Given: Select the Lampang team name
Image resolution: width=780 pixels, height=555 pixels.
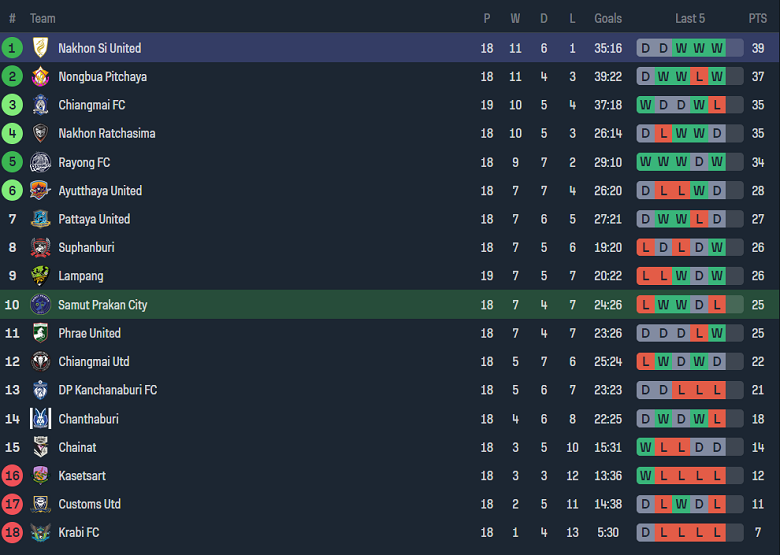Looking at the screenshot, I should click(80, 276).
